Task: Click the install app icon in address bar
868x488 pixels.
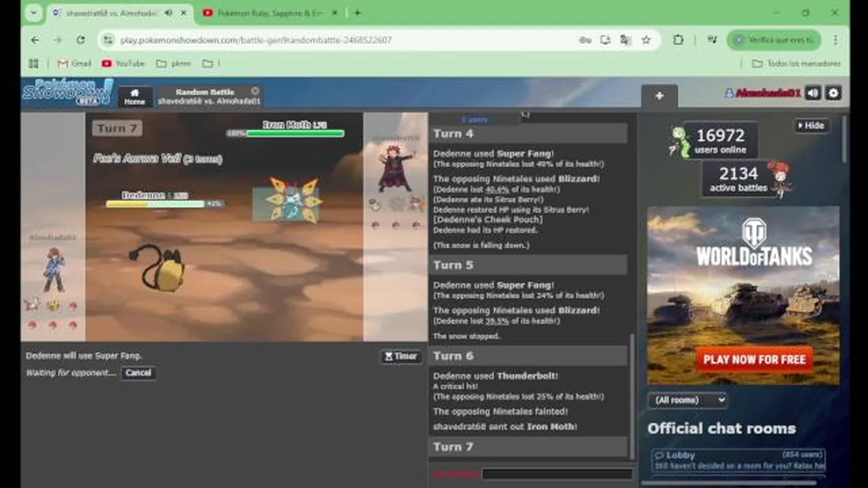Action: pos(606,40)
